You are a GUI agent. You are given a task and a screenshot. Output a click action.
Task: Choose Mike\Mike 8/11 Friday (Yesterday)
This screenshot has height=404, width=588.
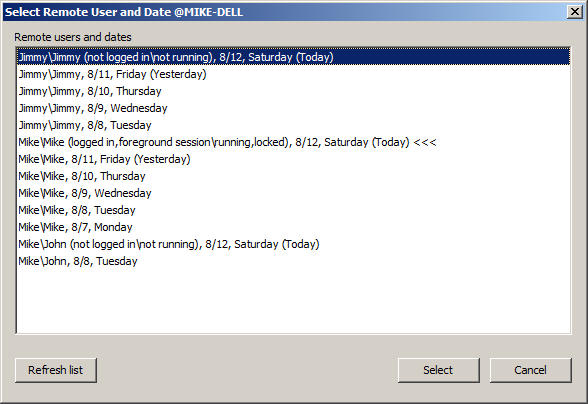coord(293,159)
